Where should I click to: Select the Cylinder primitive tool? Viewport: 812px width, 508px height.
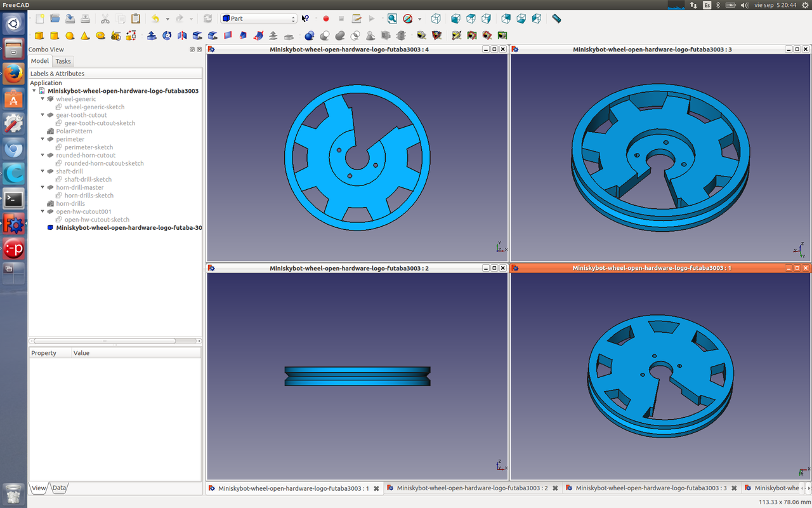pos(55,36)
